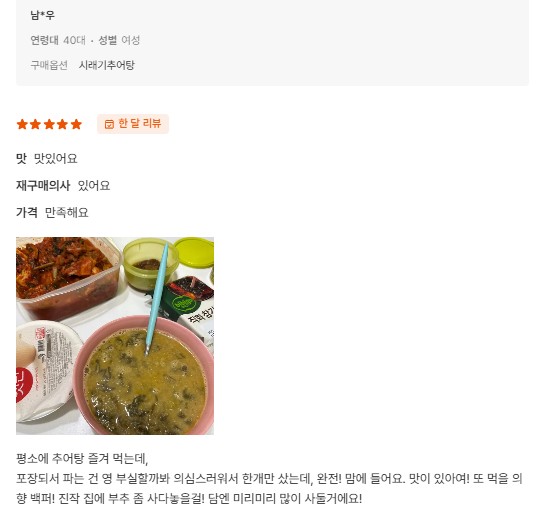Screen dimensions: 555x516
Task: Click reviewer name 남*우
Action: 42,15
